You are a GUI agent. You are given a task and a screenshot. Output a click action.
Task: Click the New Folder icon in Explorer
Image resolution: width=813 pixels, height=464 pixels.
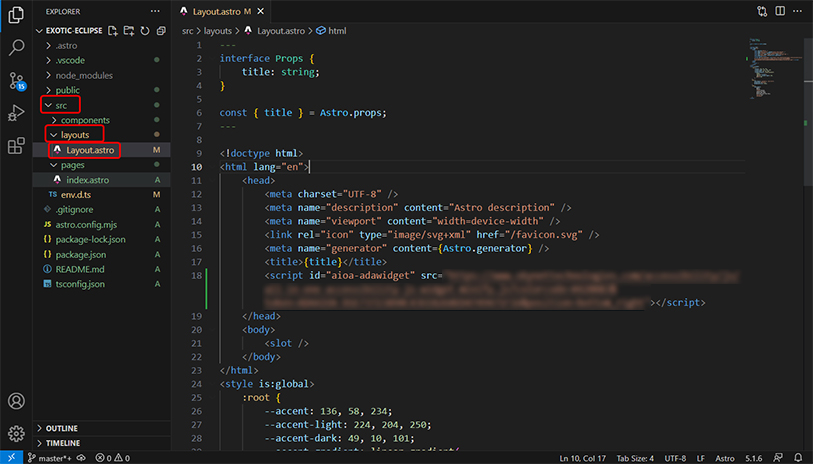(x=129, y=31)
